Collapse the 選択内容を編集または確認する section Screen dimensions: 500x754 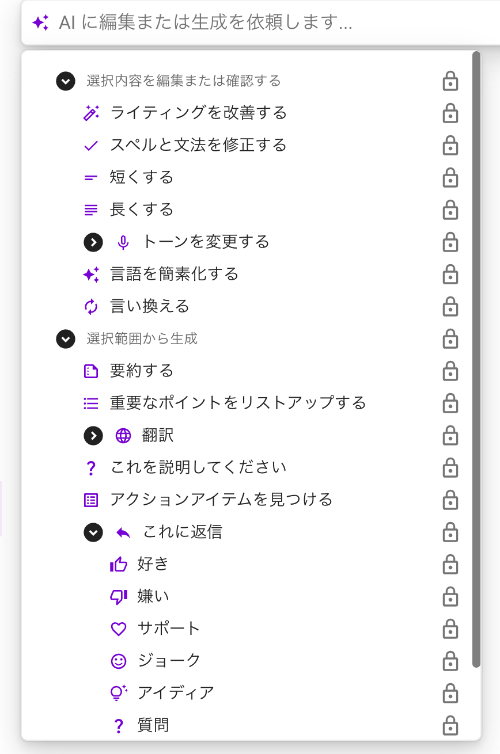pos(65,81)
